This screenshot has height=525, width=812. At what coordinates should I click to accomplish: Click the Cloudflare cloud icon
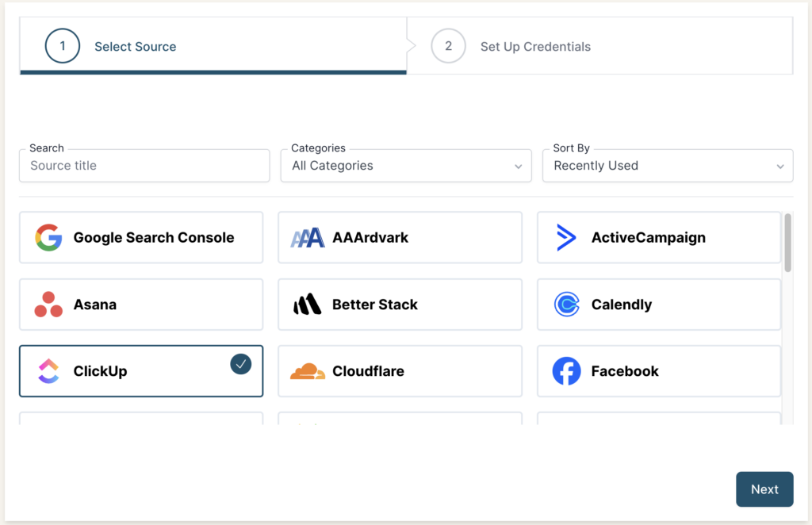[308, 371]
